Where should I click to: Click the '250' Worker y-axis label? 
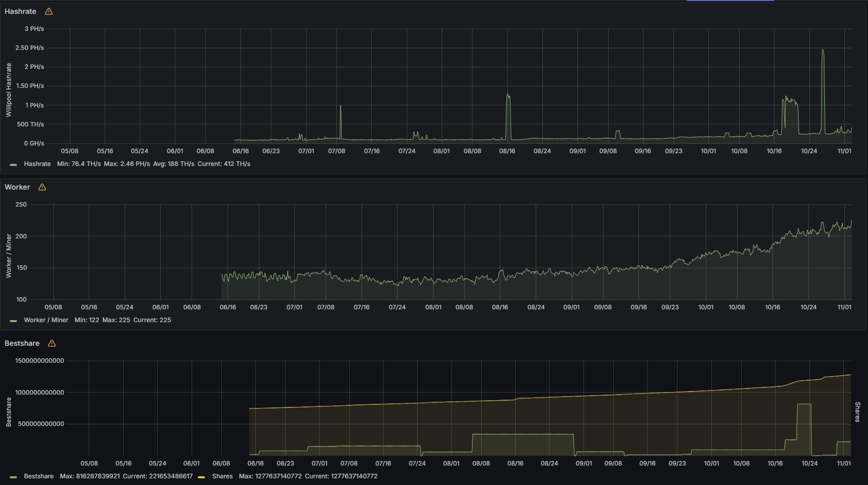click(21, 204)
